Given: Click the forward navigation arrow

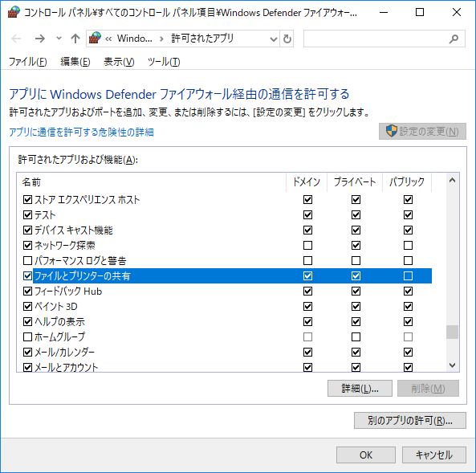Looking at the screenshot, I should 40,39.
